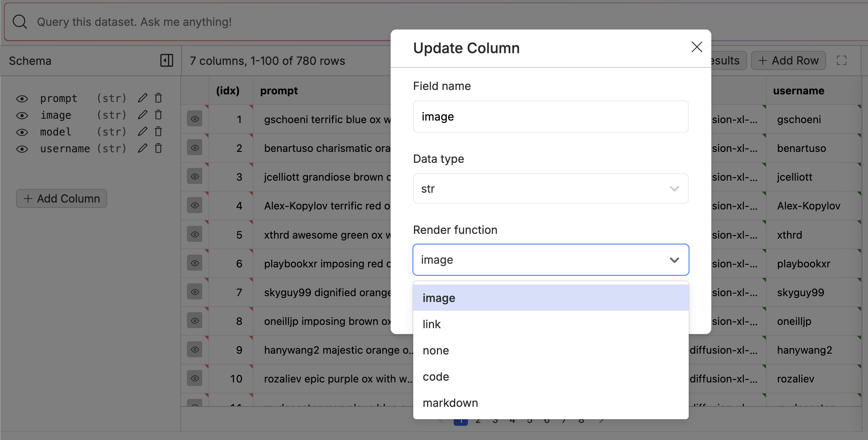Screen dimensions: 868x440
Task: Toggle visibility of username column
Action: (x=22, y=149)
